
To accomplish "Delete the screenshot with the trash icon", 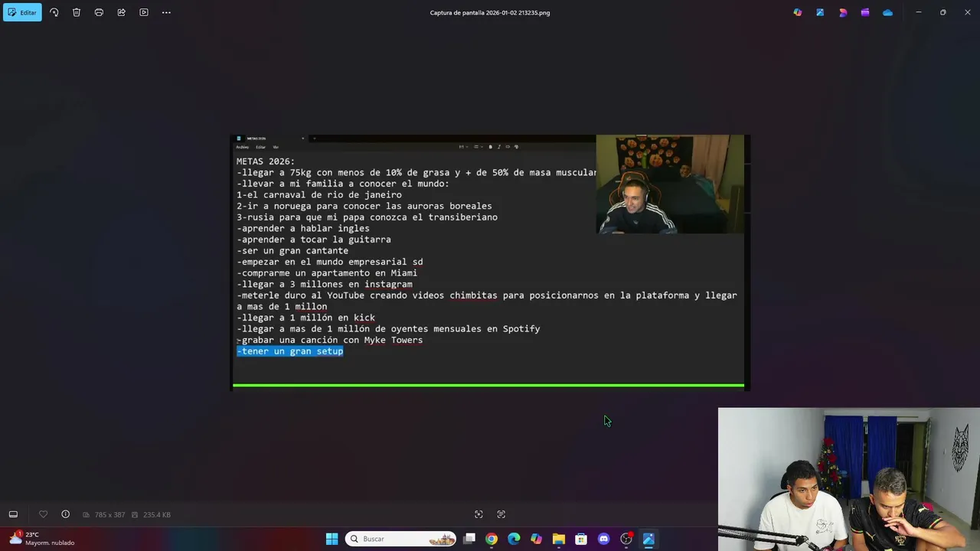I will pyautogui.click(x=77, y=12).
